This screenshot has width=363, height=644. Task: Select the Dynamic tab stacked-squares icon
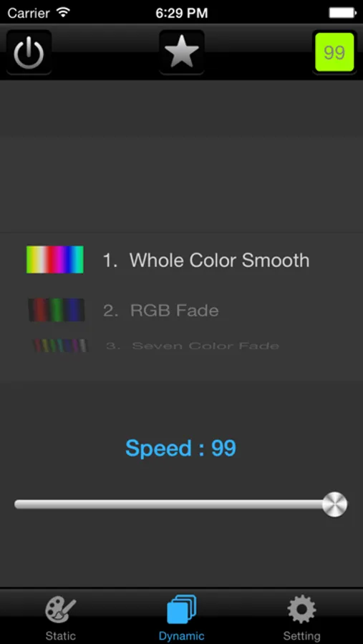pyautogui.click(x=181, y=610)
